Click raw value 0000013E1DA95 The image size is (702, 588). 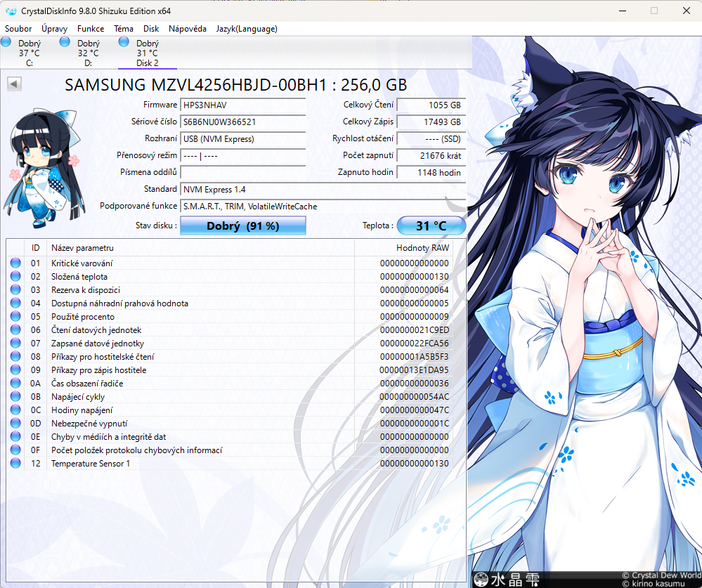[x=414, y=370]
